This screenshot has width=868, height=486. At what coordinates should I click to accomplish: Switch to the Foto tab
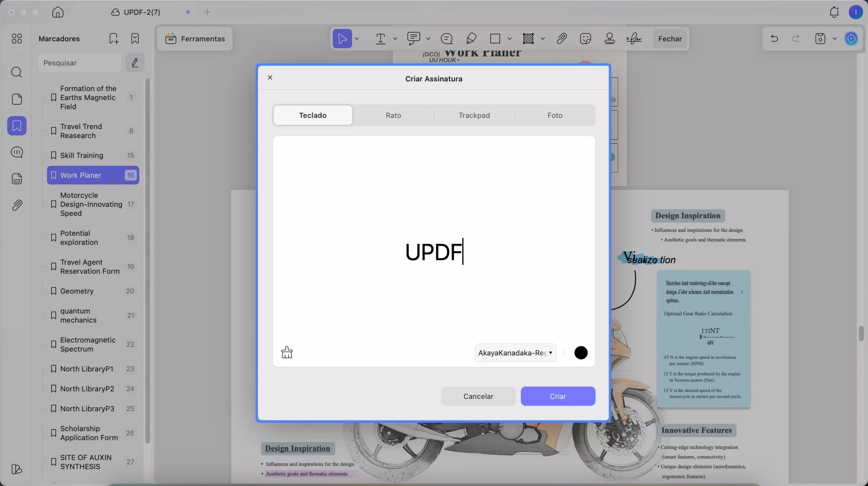tap(555, 115)
